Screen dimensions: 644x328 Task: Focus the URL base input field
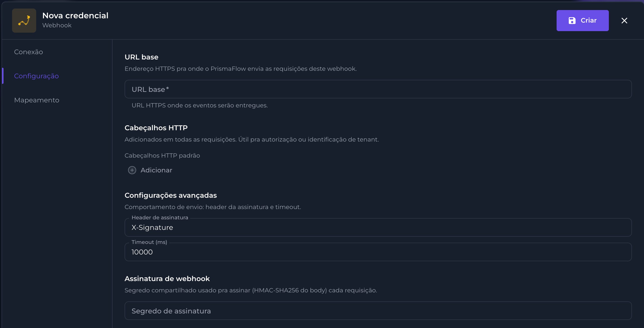[378, 89]
